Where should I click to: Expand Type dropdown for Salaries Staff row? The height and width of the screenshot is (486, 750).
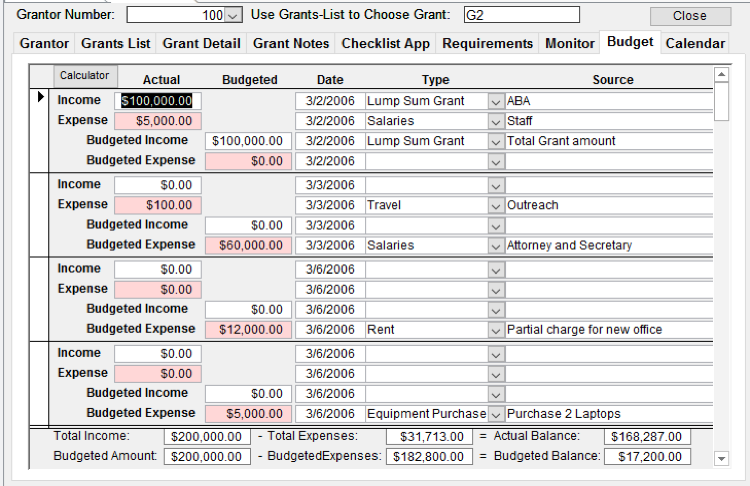(x=496, y=122)
